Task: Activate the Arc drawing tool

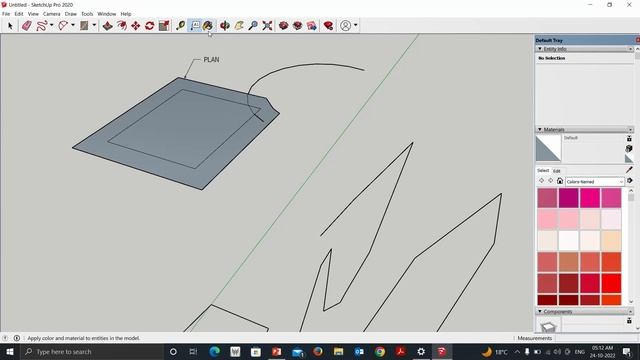Action: 63,26
